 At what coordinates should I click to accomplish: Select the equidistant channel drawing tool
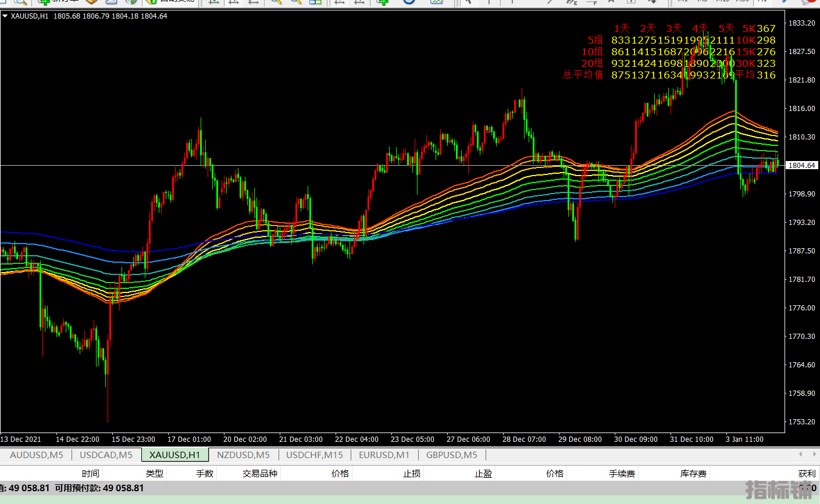(571, 2)
